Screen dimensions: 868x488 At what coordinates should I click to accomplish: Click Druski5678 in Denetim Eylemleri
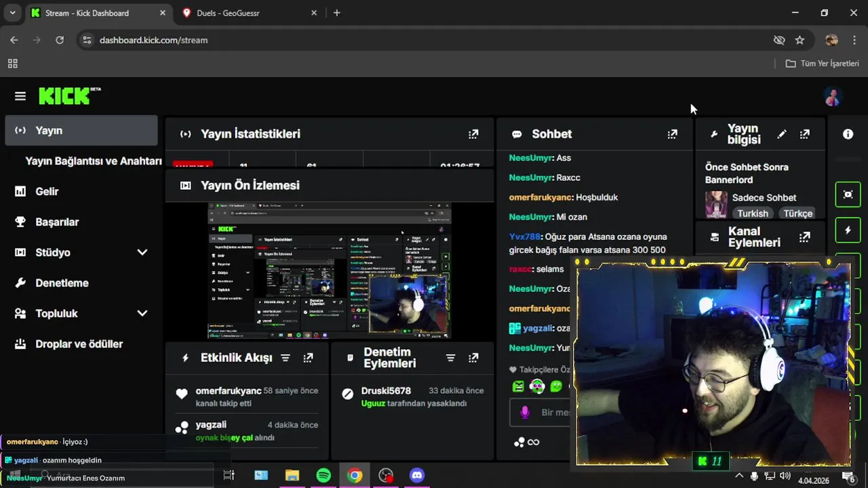coord(386,390)
